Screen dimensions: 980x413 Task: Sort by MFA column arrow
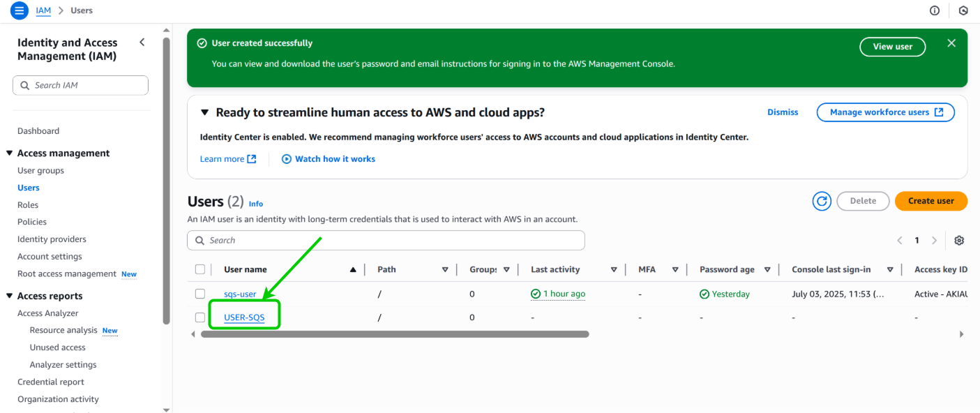tap(675, 270)
